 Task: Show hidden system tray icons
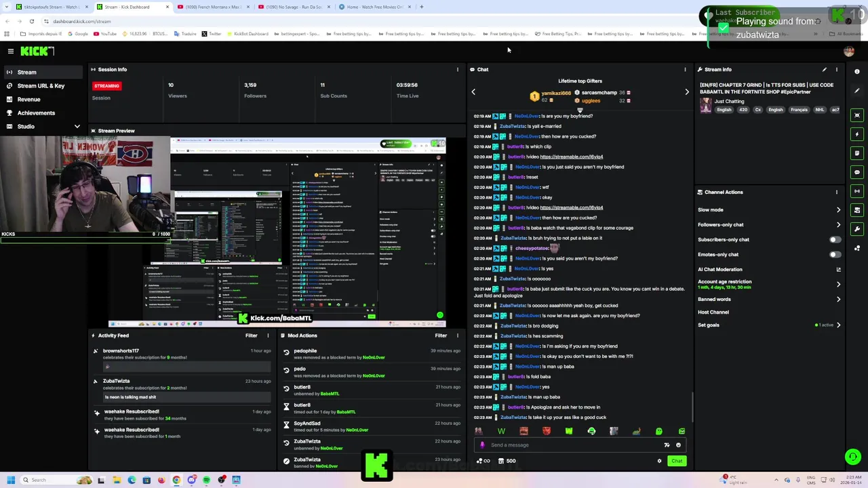point(778,480)
